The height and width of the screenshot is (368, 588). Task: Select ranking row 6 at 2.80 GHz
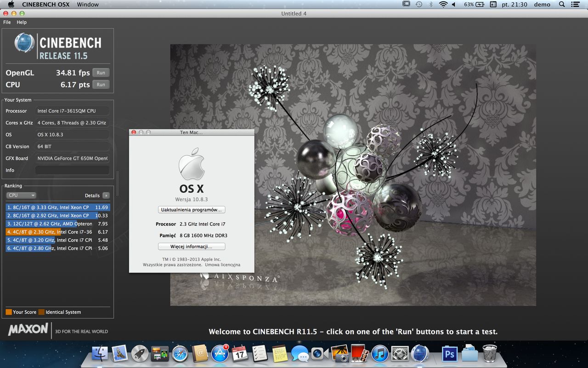[x=58, y=248]
